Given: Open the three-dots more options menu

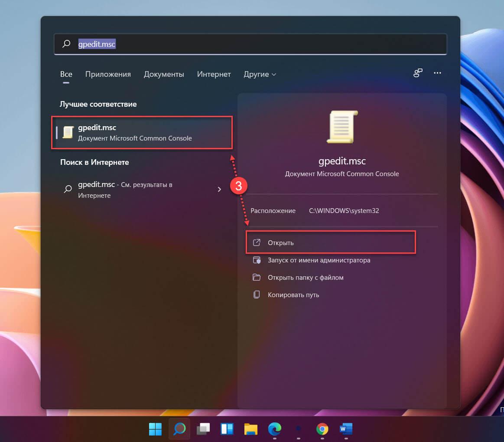Looking at the screenshot, I should tap(437, 73).
